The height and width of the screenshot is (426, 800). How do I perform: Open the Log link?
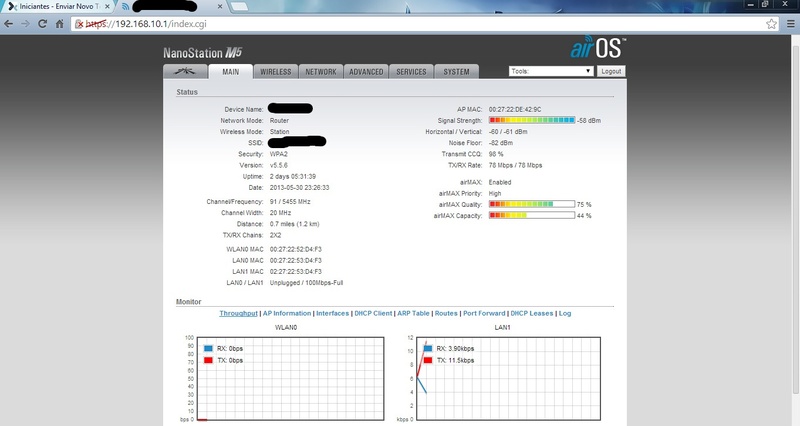coord(565,313)
